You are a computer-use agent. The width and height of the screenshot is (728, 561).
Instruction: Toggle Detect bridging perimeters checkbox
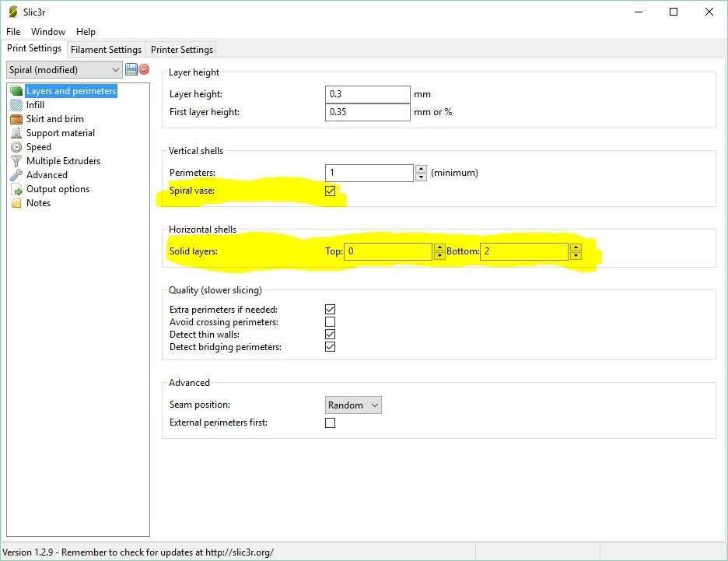click(330, 347)
